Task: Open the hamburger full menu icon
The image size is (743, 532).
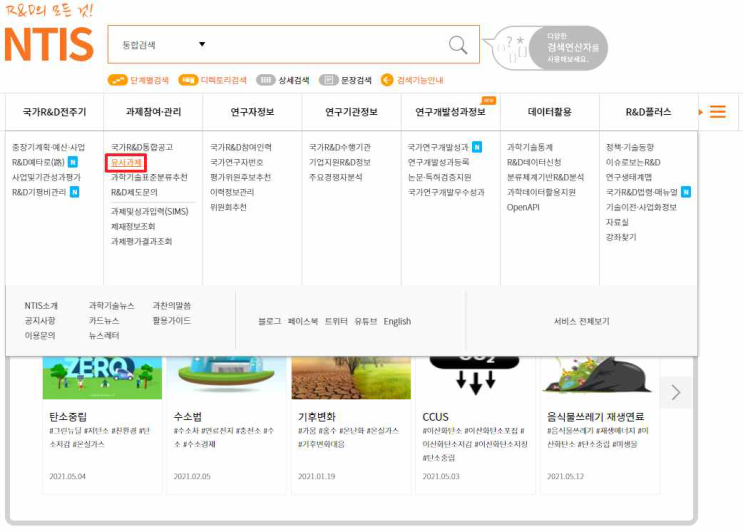Action: click(x=717, y=112)
